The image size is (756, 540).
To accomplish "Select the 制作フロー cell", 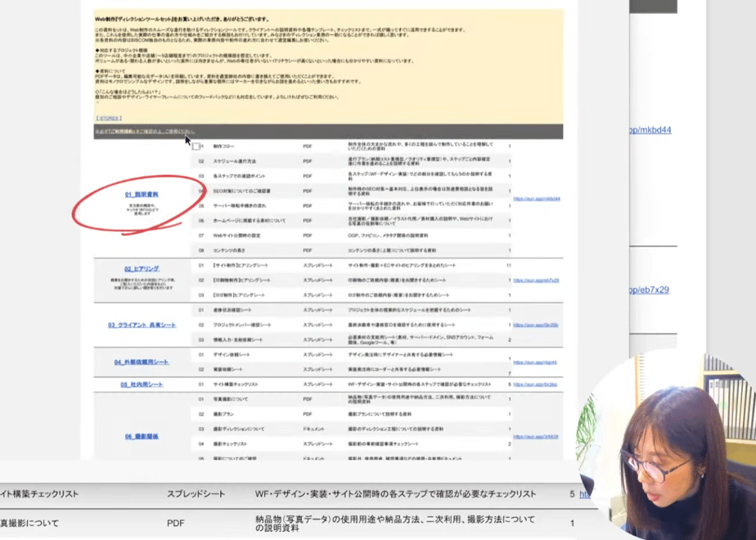I will coord(223,146).
